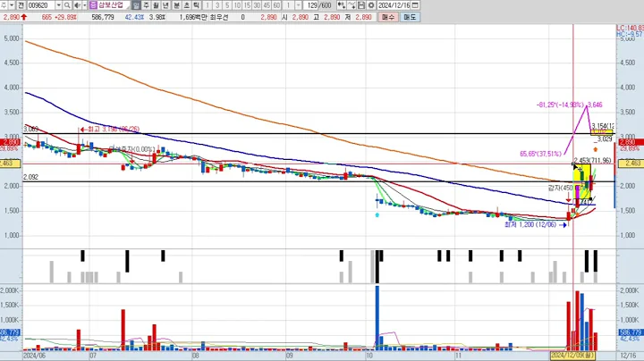Select yearly (년) chart period
Viewport: 644px width, 361px height.
[166, 5]
